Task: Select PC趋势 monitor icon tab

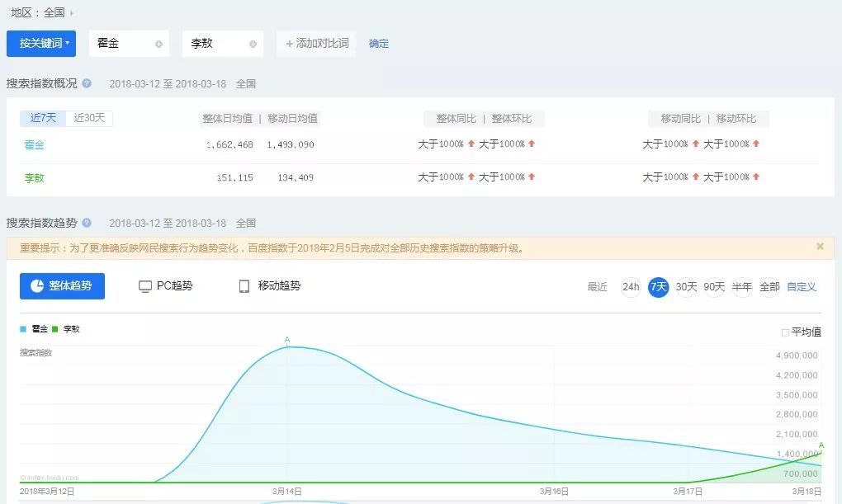Action: [165, 286]
